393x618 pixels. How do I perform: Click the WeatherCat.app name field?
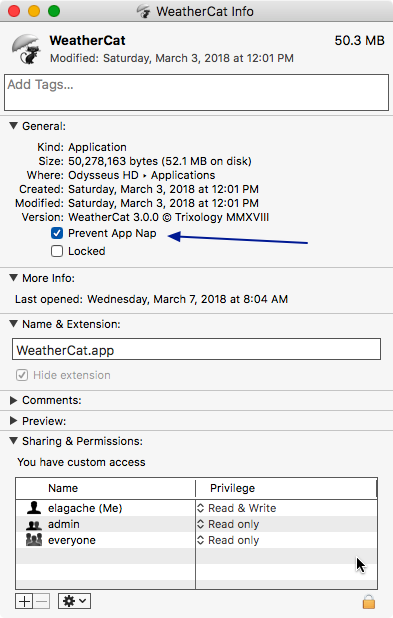[x=196, y=349]
